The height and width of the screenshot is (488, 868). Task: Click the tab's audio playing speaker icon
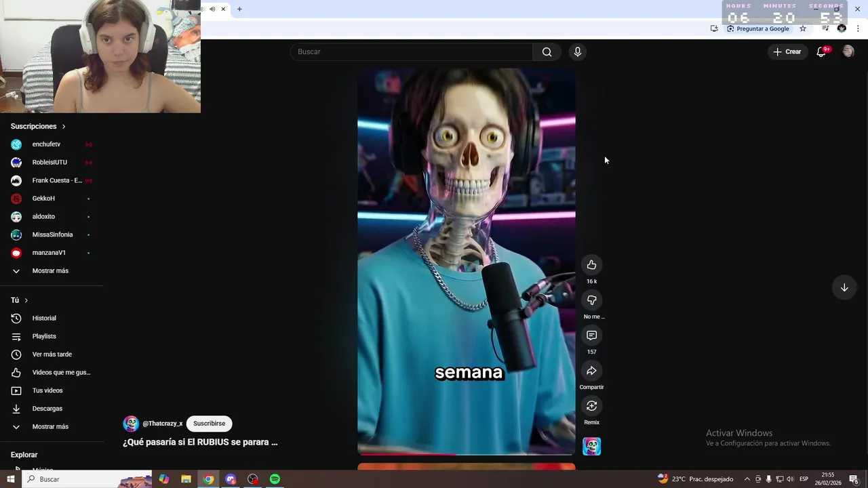(212, 9)
